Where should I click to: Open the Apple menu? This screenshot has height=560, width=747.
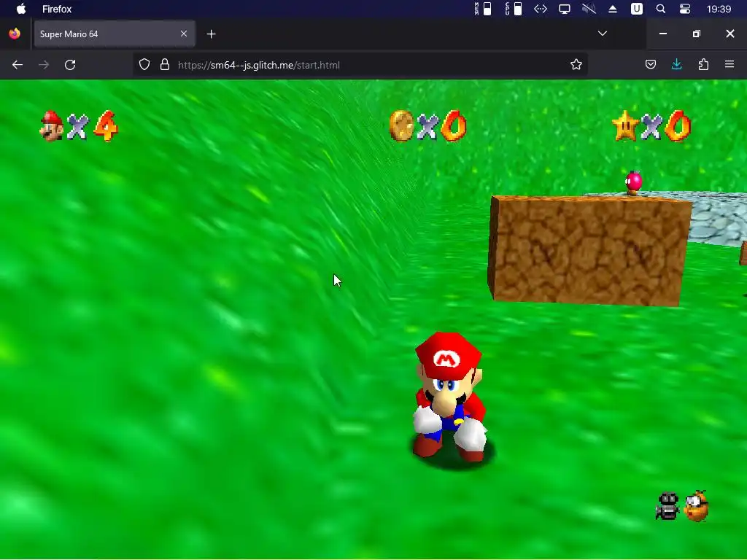point(21,9)
